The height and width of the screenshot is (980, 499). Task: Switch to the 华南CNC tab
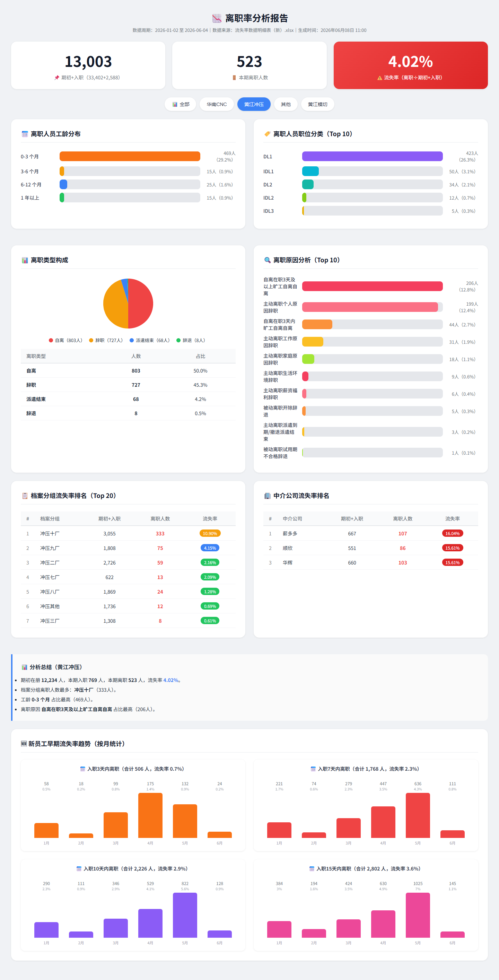coord(217,104)
